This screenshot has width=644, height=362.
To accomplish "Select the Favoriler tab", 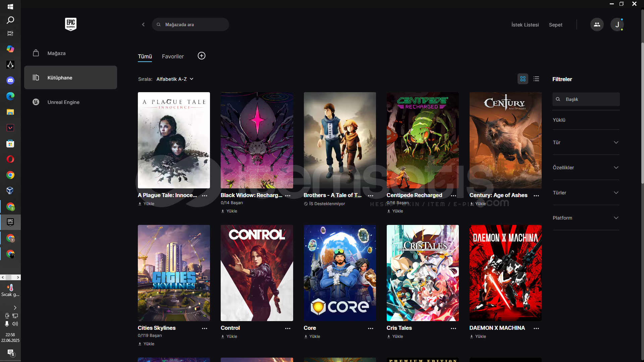I will (173, 57).
